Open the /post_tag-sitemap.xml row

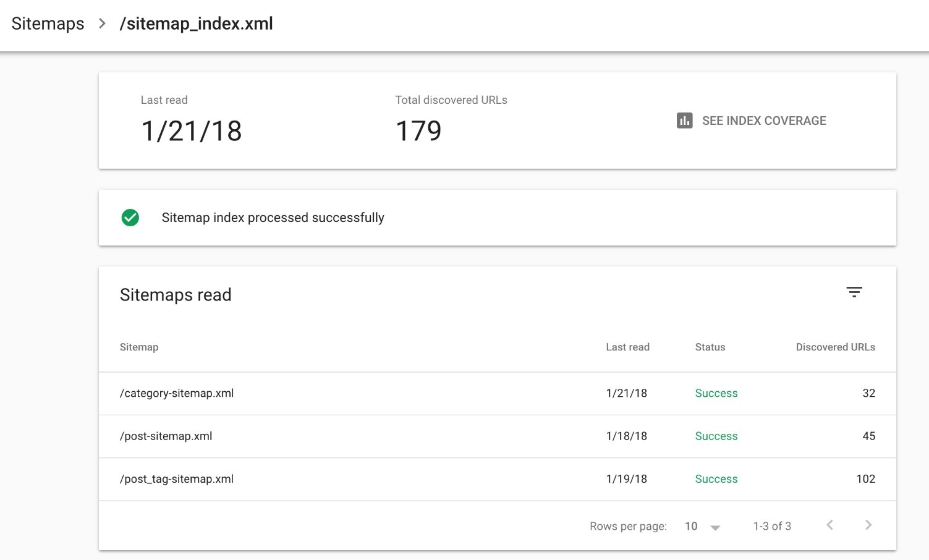coord(177,479)
